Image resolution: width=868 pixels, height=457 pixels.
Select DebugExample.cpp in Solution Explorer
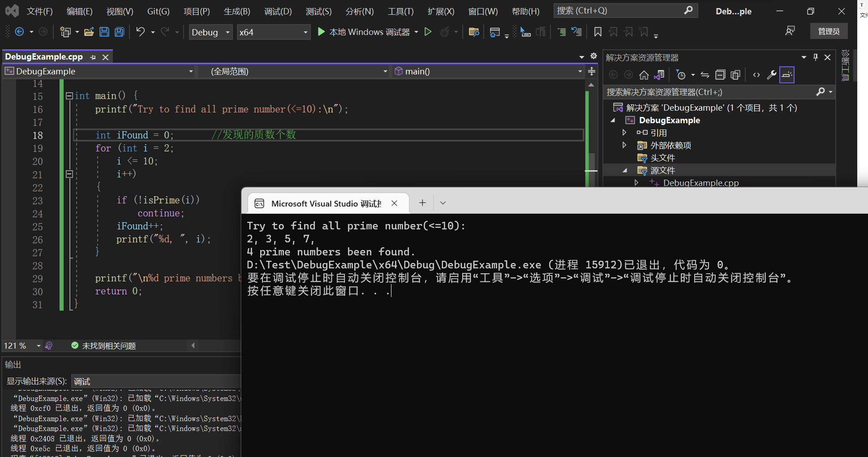[700, 183]
